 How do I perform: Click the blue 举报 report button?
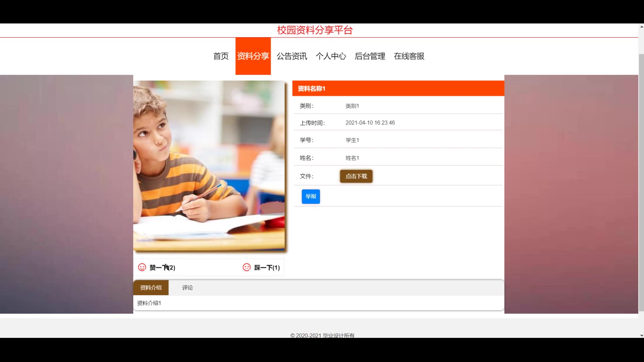pyautogui.click(x=311, y=196)
